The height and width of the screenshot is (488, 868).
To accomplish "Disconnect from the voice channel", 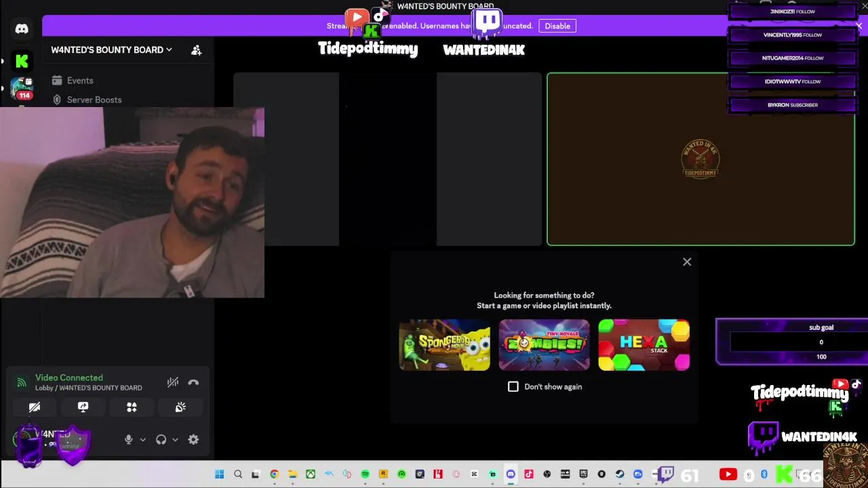I will coord(193,382).
